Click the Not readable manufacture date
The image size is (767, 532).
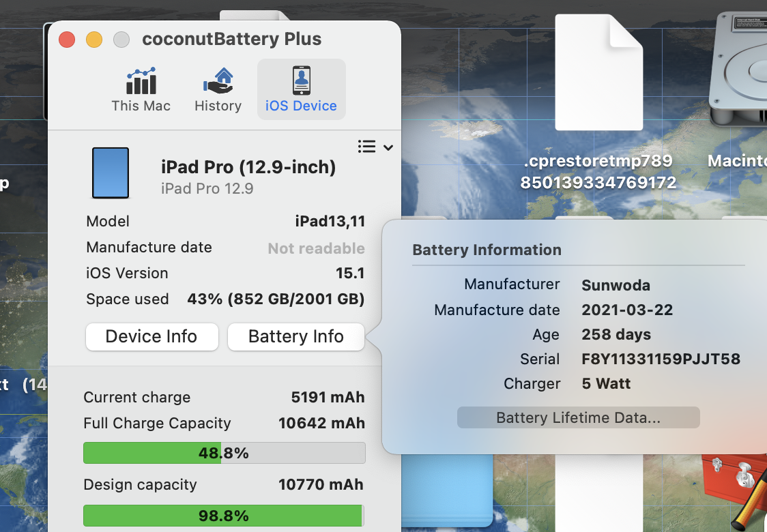coord(317,248)
